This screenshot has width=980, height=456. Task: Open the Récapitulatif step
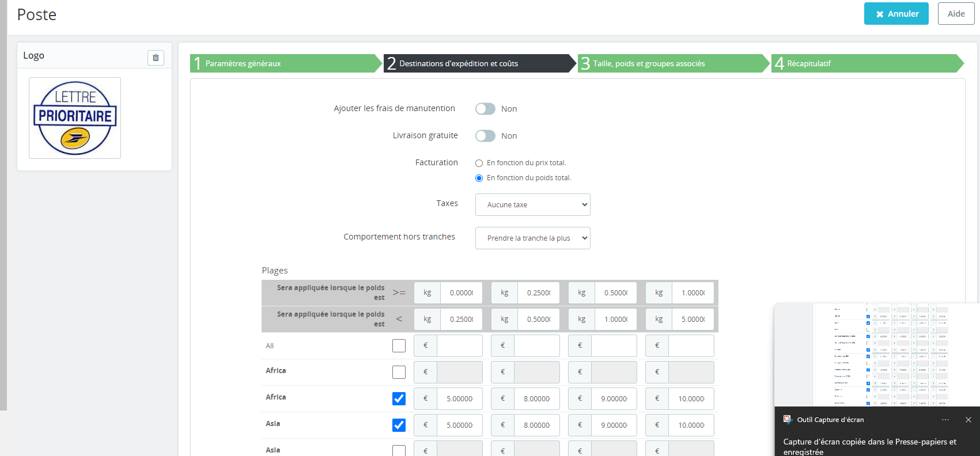click(868, 63)
